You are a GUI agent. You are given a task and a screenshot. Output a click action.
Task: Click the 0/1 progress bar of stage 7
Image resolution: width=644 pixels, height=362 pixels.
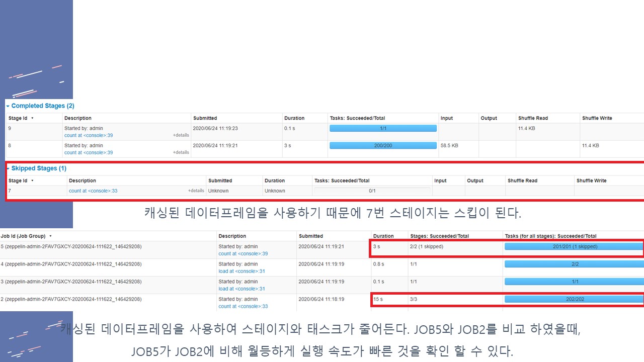tap(372, 191)
